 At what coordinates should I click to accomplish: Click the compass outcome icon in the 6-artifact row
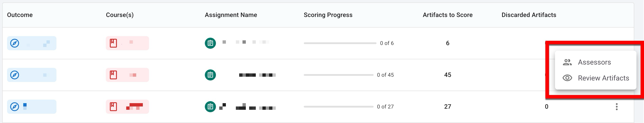point(14,43)
